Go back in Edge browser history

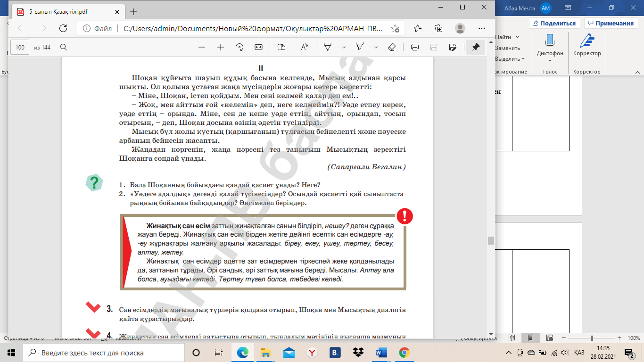tap(22, 28)
